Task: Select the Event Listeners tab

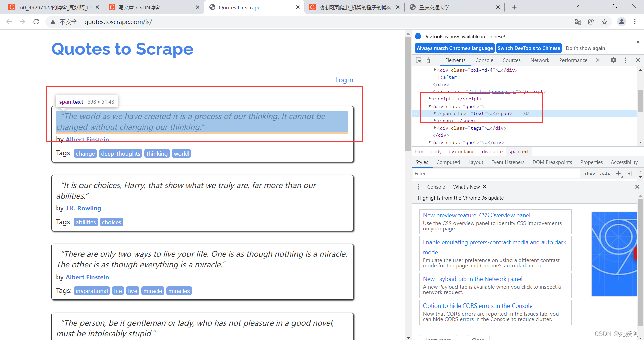Action: click(507, 162)
